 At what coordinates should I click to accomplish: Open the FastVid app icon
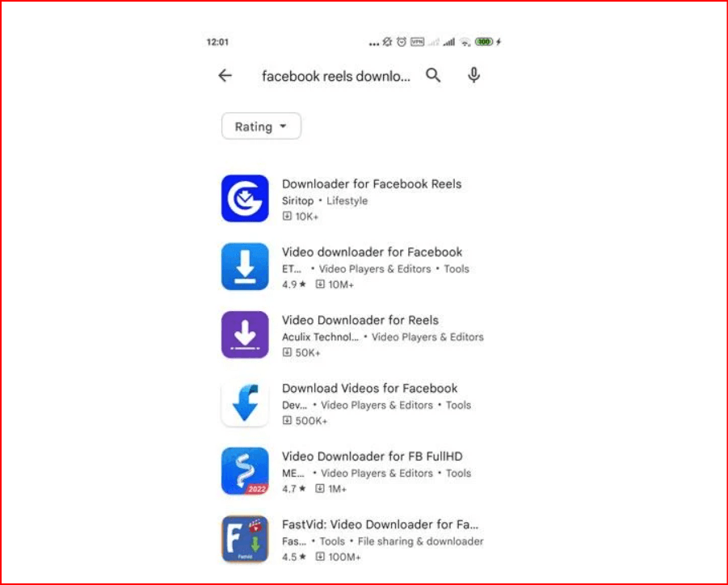click(x=245, y=539)
